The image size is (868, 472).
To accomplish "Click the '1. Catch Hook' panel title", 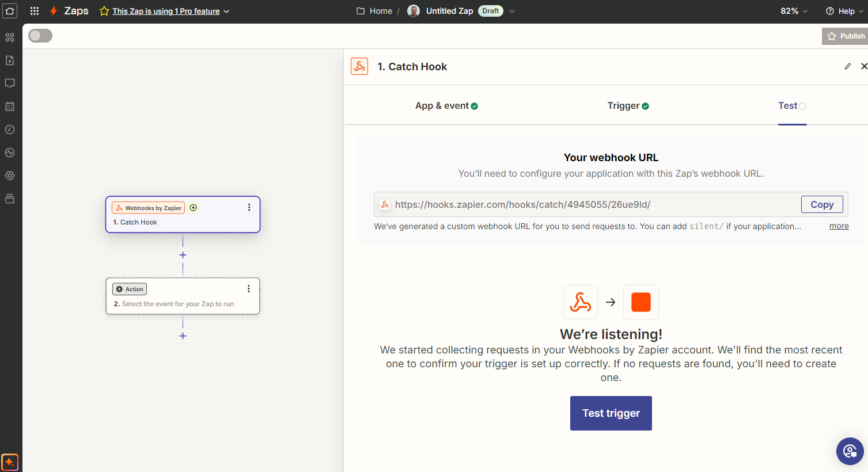I will [x=412, y=67].
